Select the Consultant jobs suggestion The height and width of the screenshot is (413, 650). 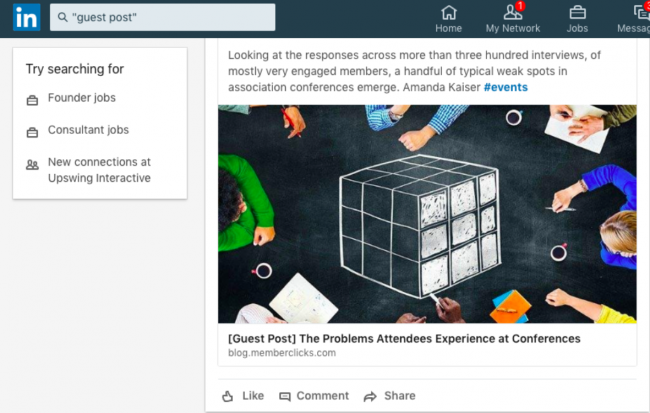pyautogui.click(x=88, y=130)
